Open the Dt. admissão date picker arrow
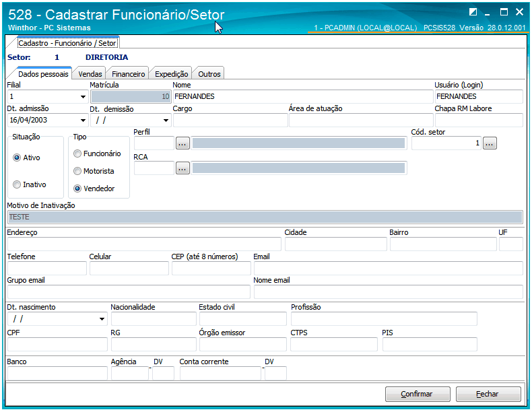This screenshot has height=412, width=532. [x=83, y=121]
